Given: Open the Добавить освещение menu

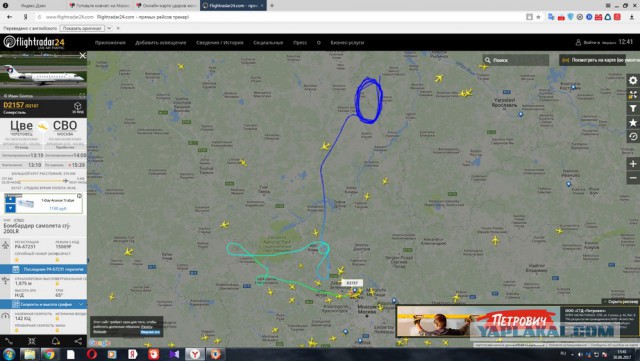Looking at the screenshot, I should click(161, 42).
